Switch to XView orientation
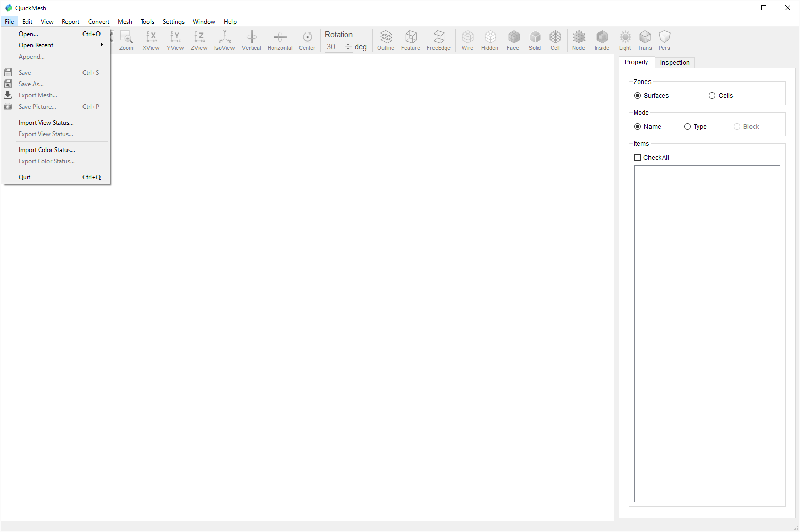The width and height of the screenshot is (800, 532). click(x=151, y=40)
